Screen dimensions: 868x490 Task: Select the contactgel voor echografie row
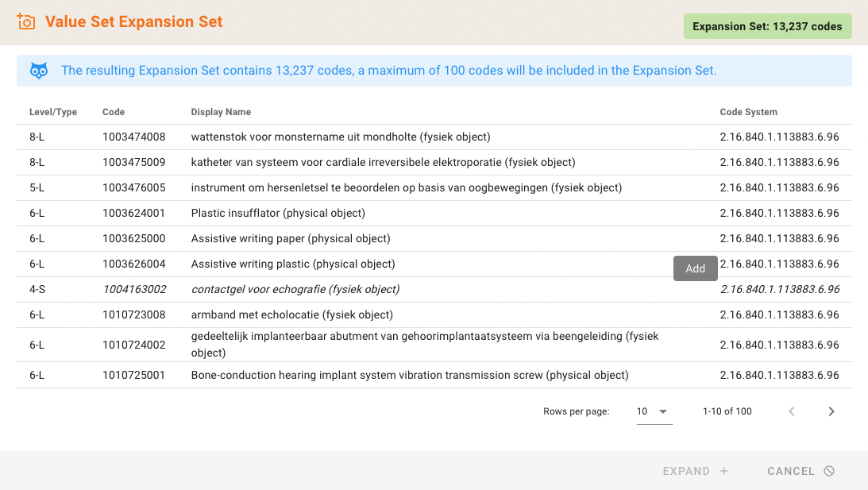tap(295, 289)
